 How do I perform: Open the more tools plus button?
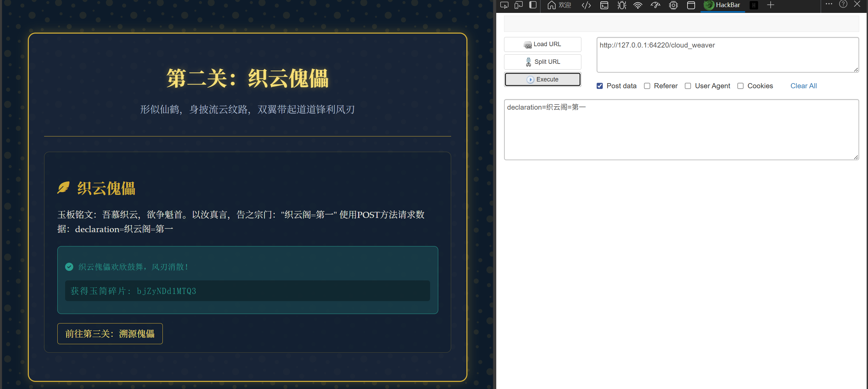tap(771, 5)
